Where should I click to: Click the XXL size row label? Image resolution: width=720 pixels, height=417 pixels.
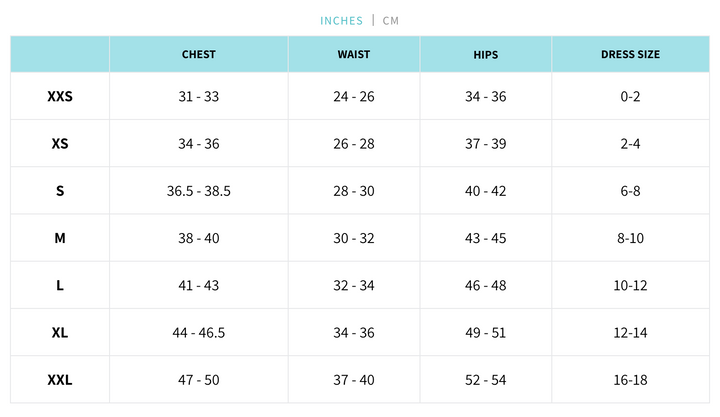[x=60, y=380]
